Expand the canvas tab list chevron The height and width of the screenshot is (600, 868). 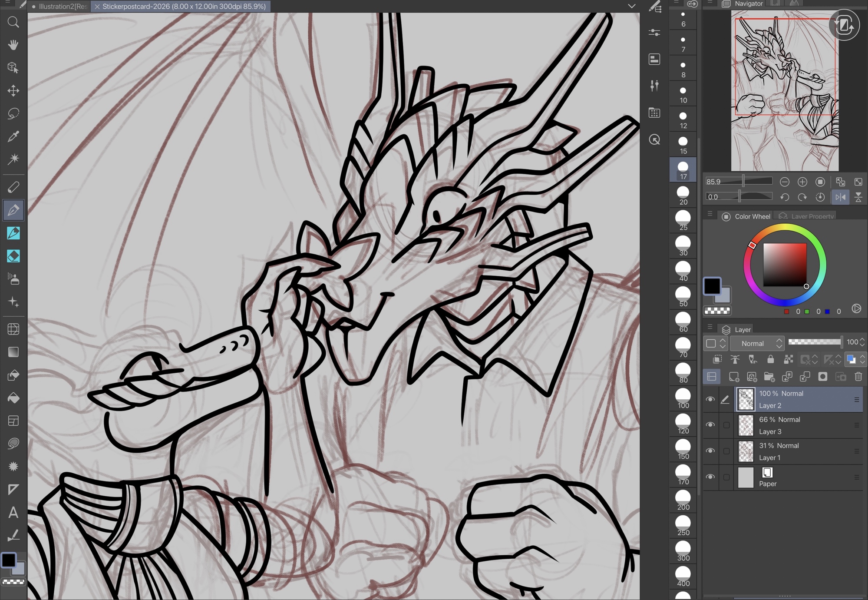(x=631, y=6)
